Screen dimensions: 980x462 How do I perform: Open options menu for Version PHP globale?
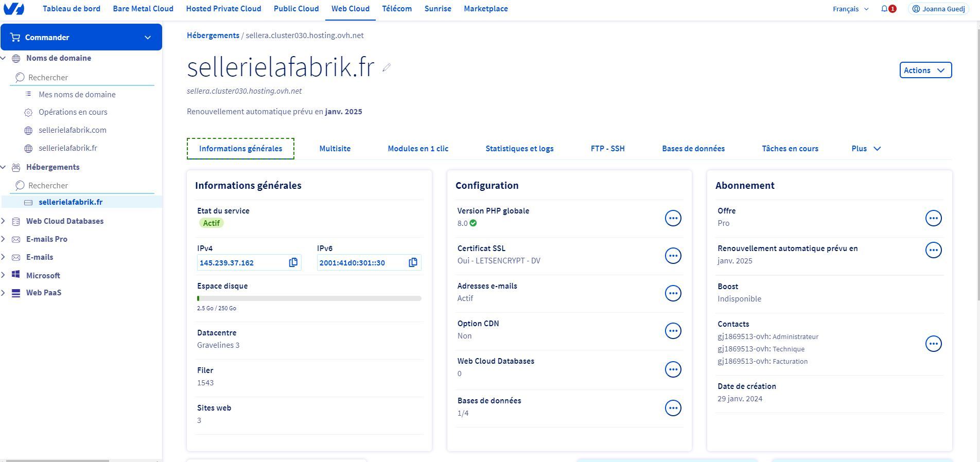673,218
